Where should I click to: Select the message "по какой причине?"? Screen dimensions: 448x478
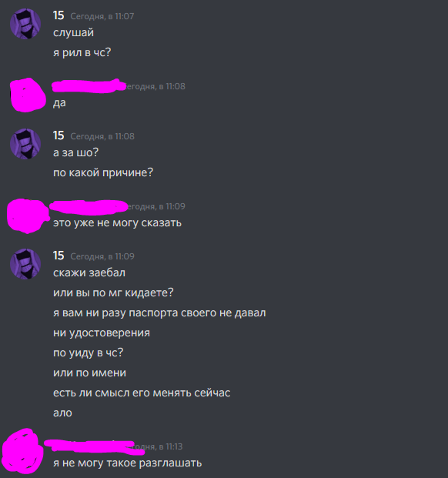(103, 172)
